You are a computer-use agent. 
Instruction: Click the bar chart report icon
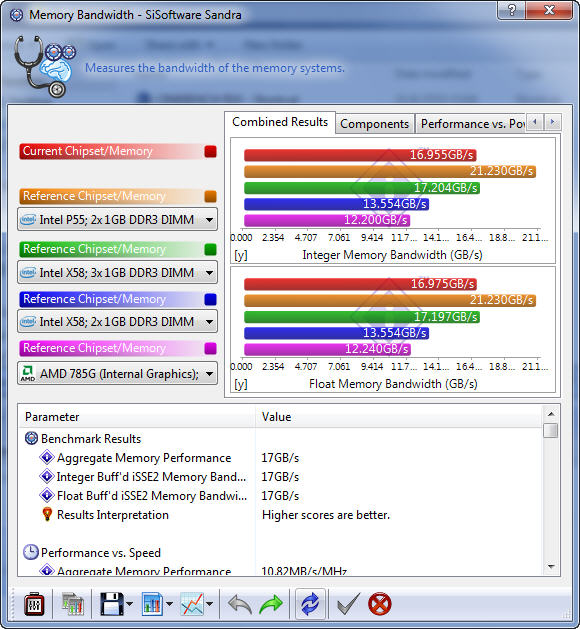(152, 604)
